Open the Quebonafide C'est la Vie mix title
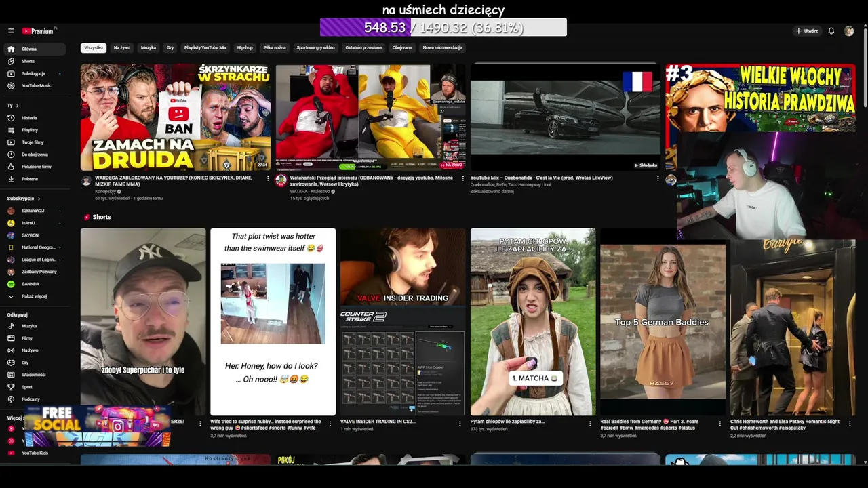Screen dimensions: 868x488 [x=541, y=178]
